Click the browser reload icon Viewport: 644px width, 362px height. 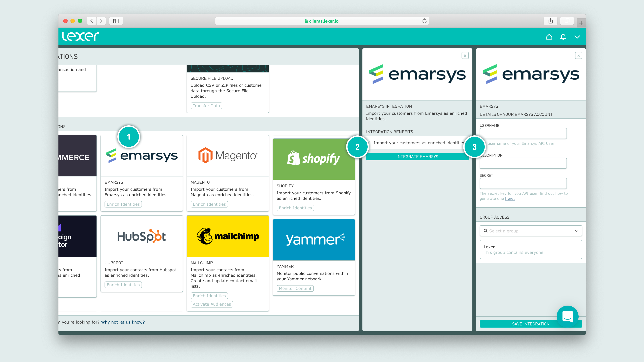click(x=424, y=21)
